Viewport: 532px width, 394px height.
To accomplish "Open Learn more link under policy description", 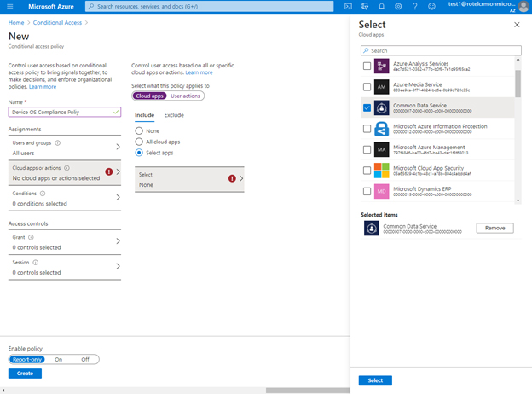I will pyautogui.click(x=43, y=87).
